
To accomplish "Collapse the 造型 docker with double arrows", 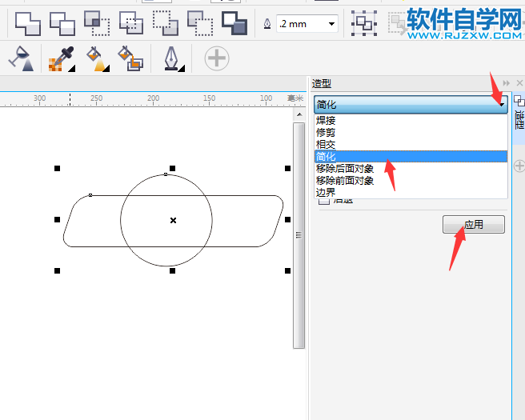I will [506, 83].
